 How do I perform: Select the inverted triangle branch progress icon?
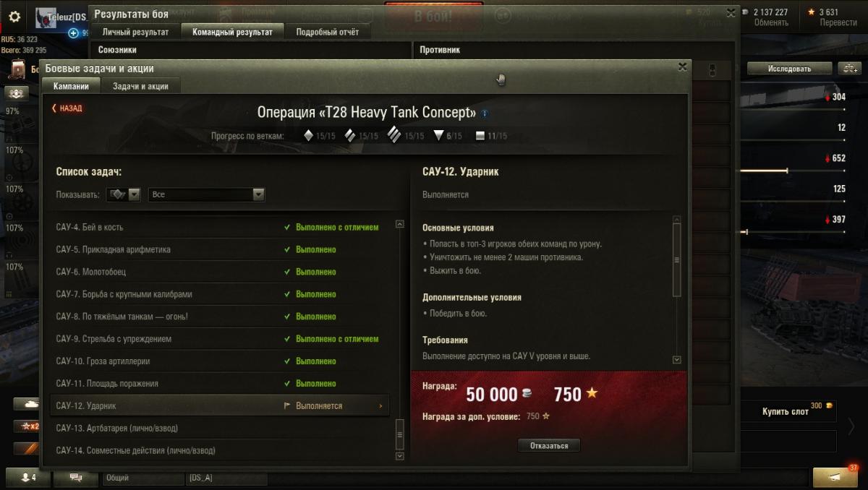pos(438,135)
